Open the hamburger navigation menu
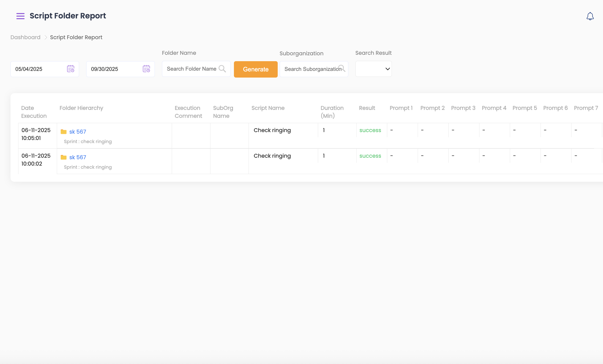 [20, 16]
